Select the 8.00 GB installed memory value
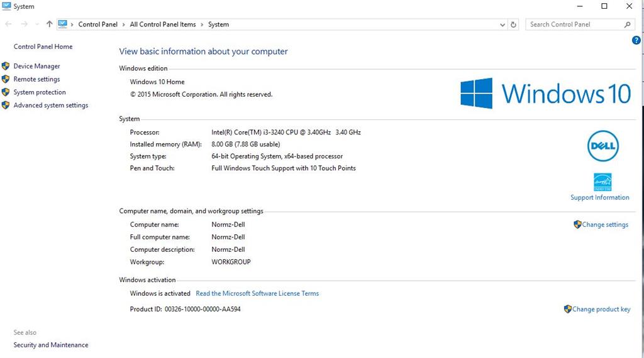Screen dimensions: 644x358 pyautogui.click(x=246, y=144)
